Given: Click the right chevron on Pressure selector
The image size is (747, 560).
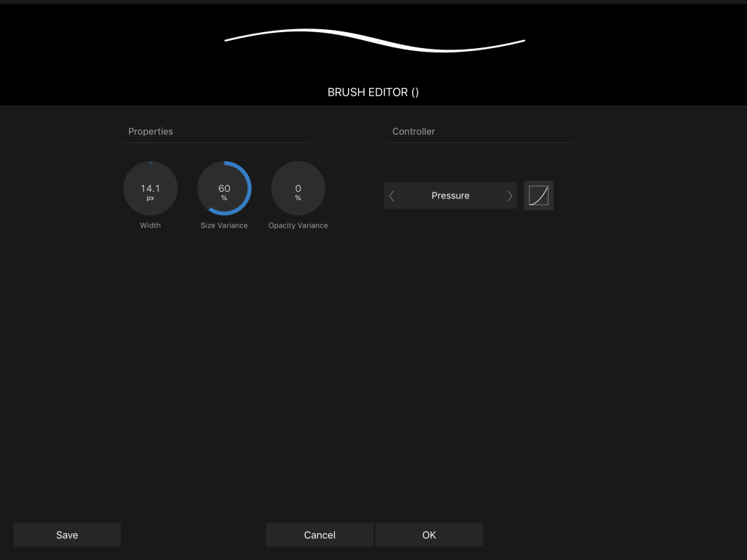Looking at the screenshot, I should coord(509,195).
